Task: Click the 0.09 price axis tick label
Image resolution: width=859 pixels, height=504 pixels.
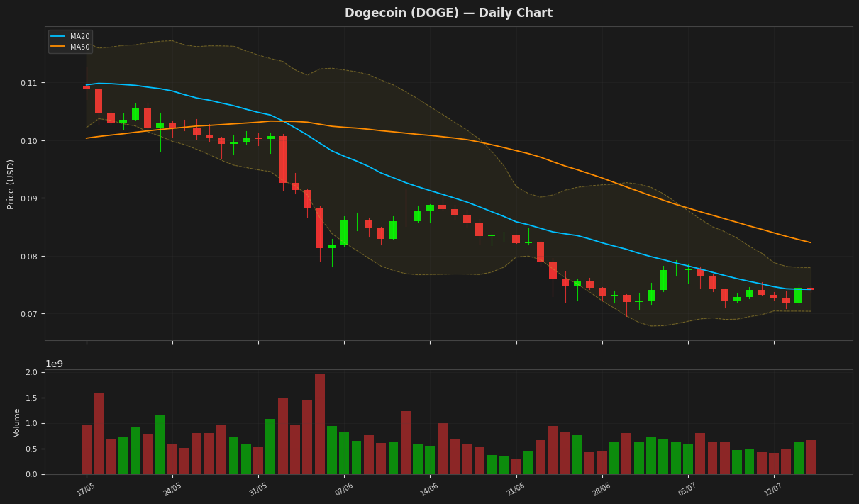Action: (x=29, y=198)
